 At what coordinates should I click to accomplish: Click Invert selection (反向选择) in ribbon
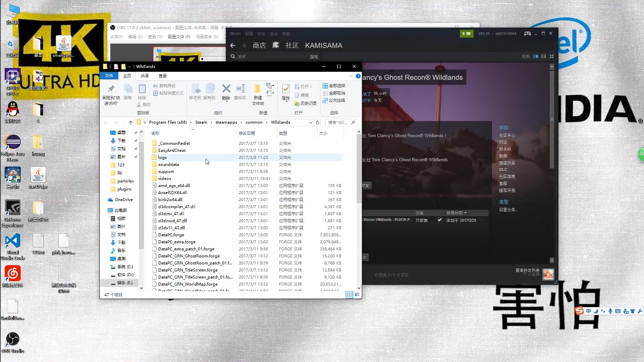(334, 100)
